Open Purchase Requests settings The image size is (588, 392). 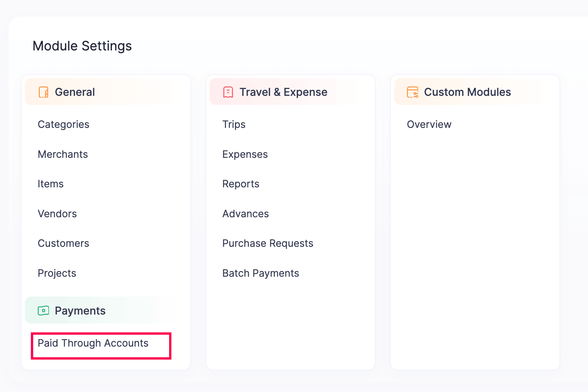coord(268,243)
